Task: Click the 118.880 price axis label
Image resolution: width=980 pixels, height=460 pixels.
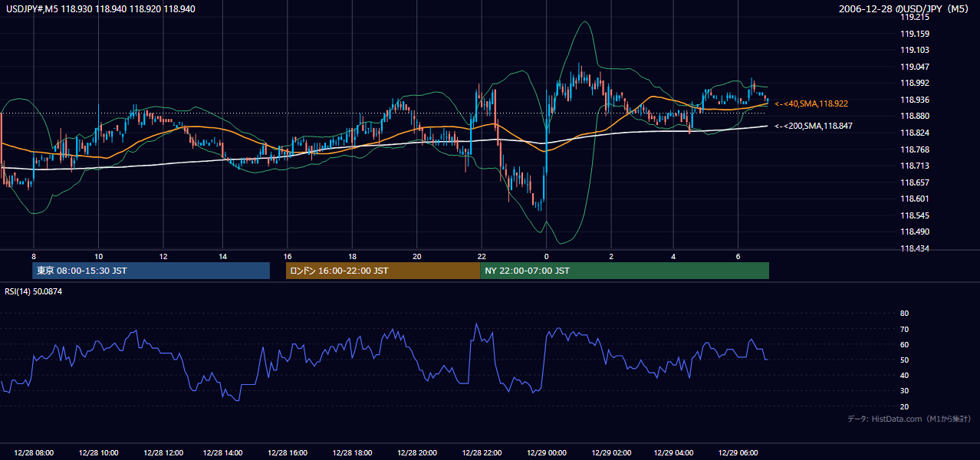Action: click(914, 117)
